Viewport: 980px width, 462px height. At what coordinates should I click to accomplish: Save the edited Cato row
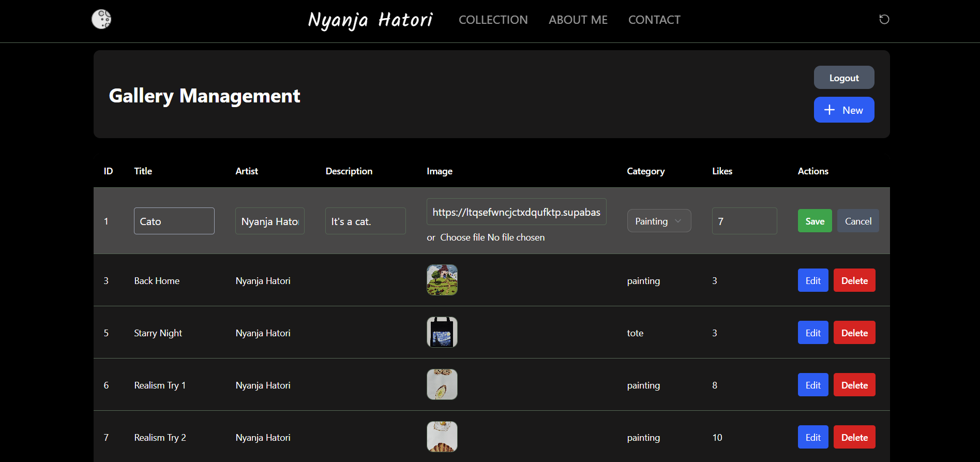[x=815, y=221]
